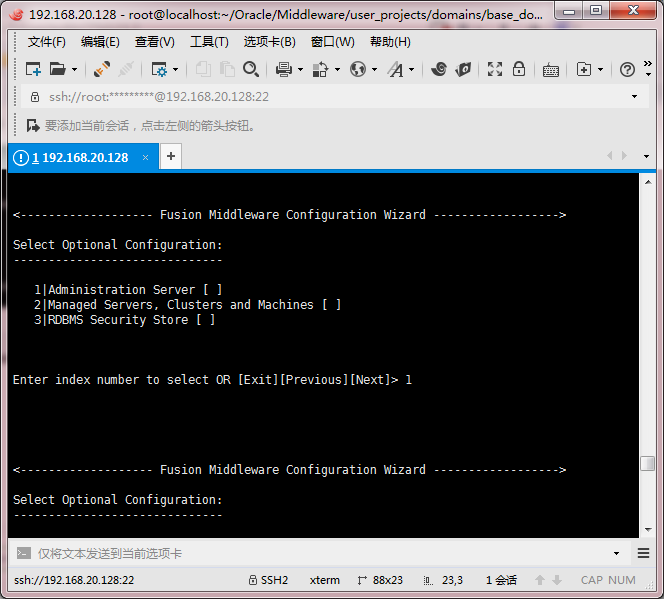The width and height of the screenshot is (664, 599).
Task: Click the Paste icon in toolbar
Action: coord(227,69)
